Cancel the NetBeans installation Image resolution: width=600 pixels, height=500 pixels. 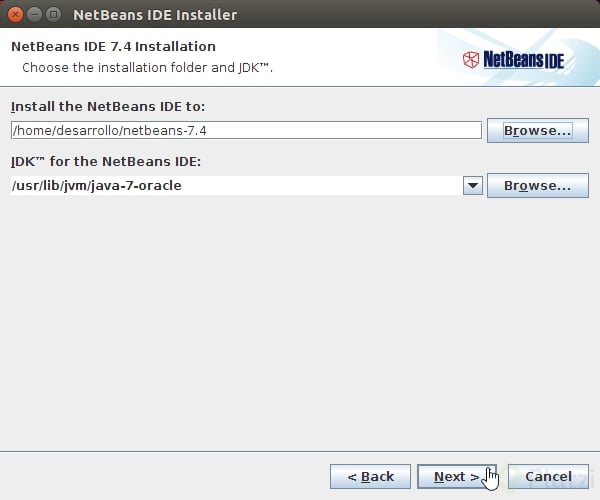[x=548, y=476]
